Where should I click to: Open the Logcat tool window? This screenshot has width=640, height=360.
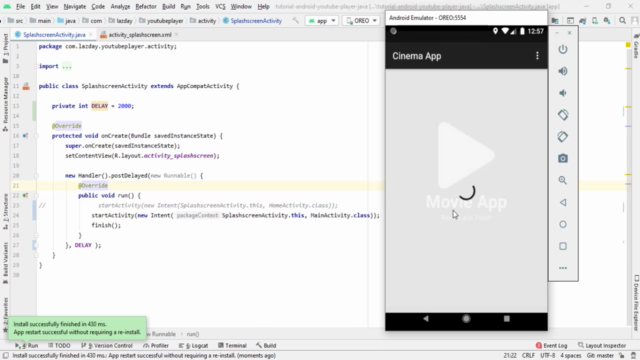tap(194, 345)
